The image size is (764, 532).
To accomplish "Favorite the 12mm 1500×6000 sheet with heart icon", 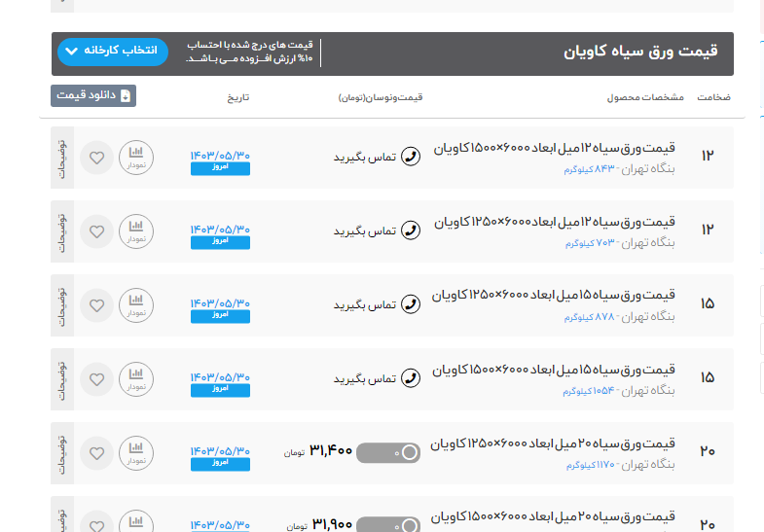I will pos(96,157).
